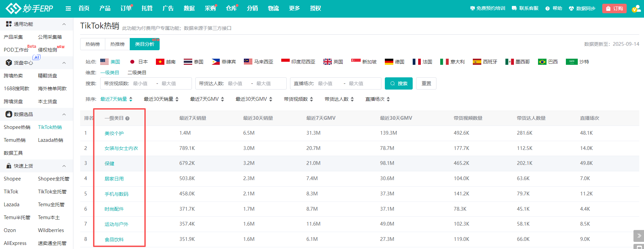
Task: Sort by 带货达人数
Action: click(339, 99)
